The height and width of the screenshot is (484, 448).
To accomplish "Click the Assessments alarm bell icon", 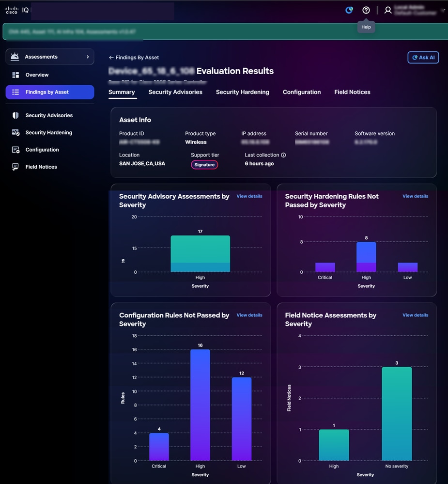I will pyautogui.click(x=15, y=57).
